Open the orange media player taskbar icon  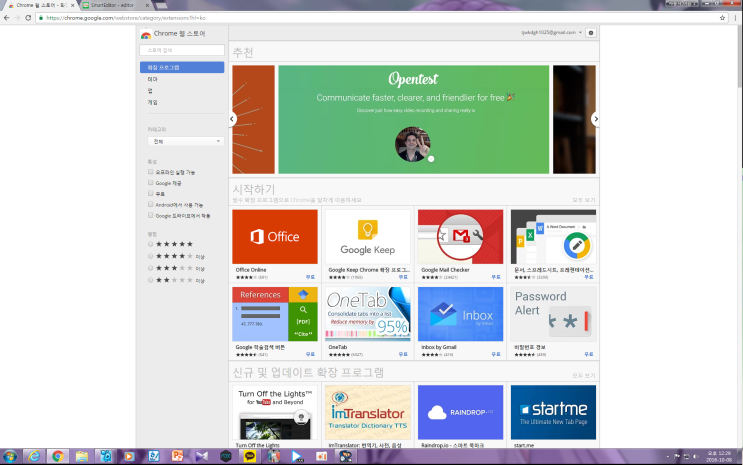click(129, 456)
